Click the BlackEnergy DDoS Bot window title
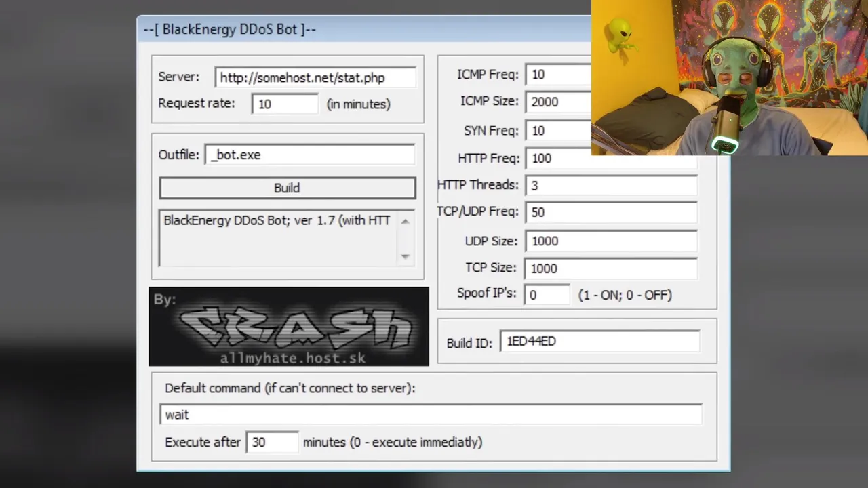 click(x=230, y=29)
